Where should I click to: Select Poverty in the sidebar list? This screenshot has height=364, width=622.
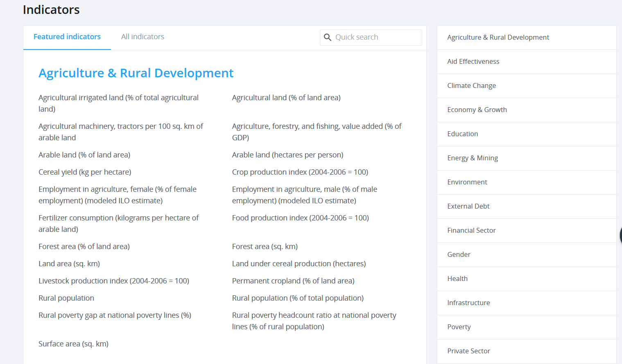459,327
